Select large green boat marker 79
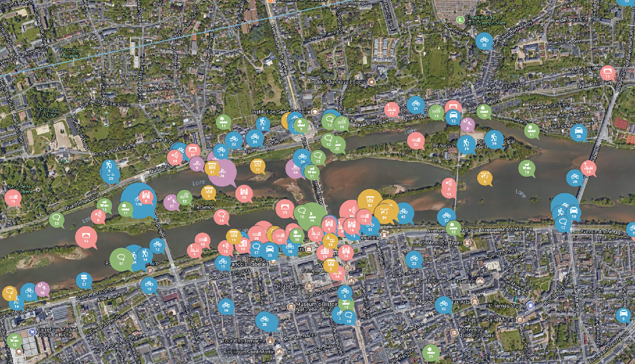The image size is (635, 364). (312, 216)
